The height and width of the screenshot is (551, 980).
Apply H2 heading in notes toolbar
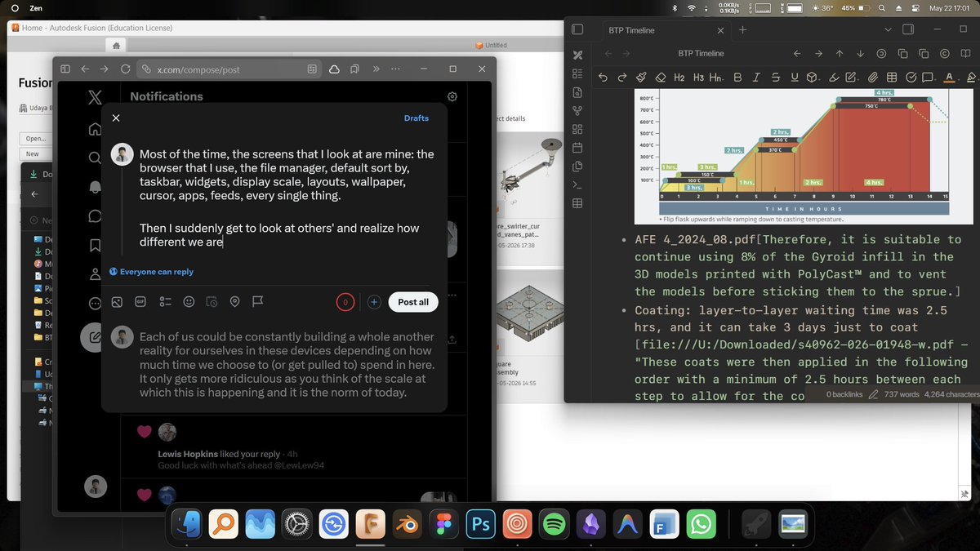[679, 78]
